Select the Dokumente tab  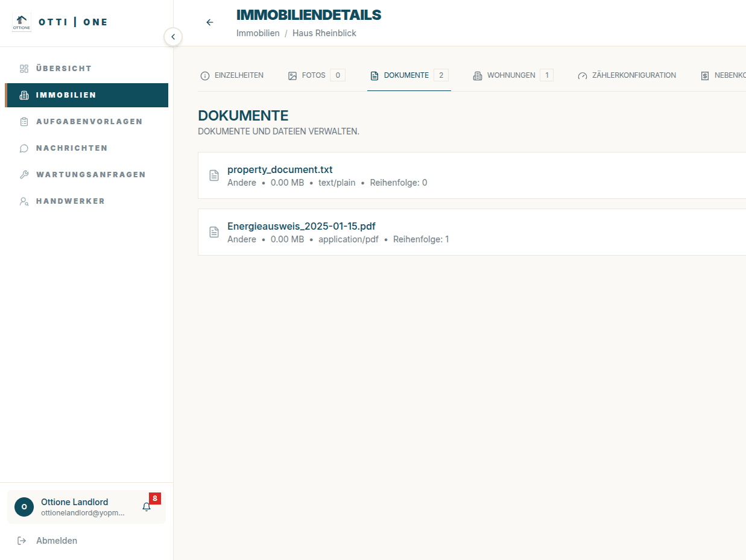click(x=406, y=76)
